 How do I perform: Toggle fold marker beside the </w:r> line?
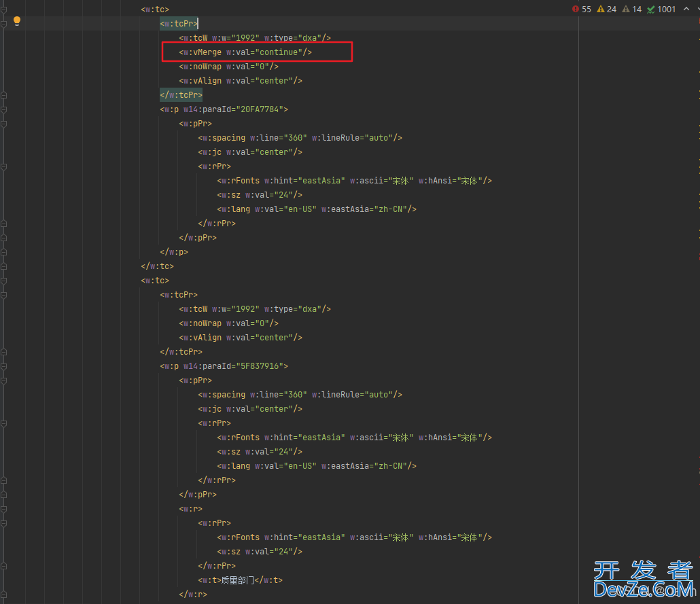(x=3, y=594)
